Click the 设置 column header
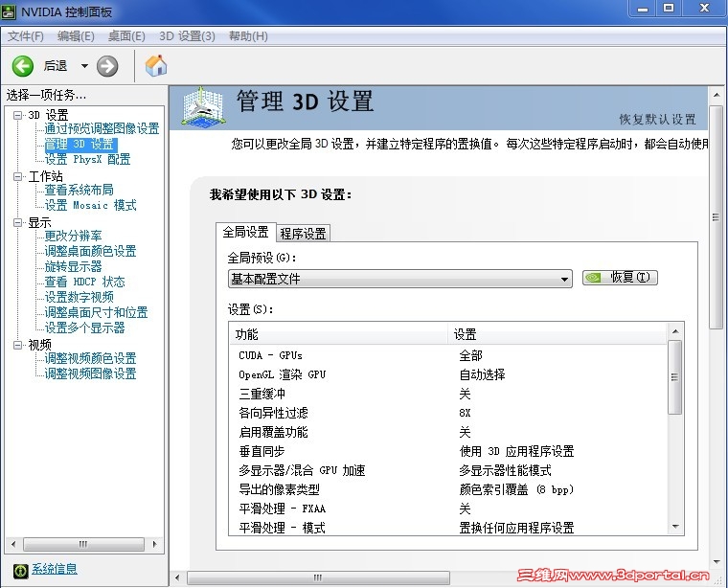Screen dimensions: 728x588 tap(557, 334)
